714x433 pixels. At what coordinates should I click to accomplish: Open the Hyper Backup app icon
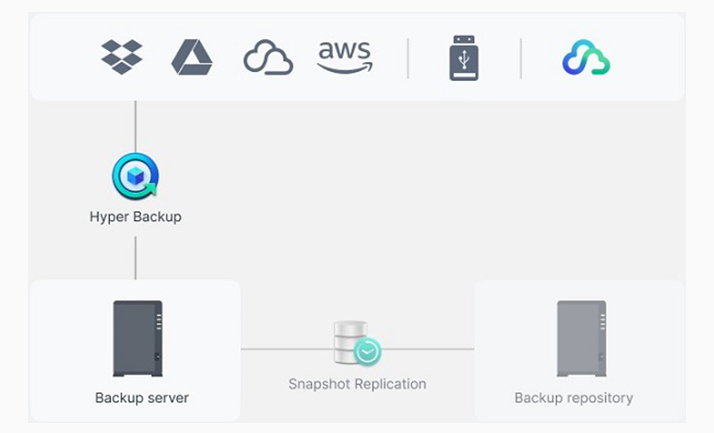(135, 176)
